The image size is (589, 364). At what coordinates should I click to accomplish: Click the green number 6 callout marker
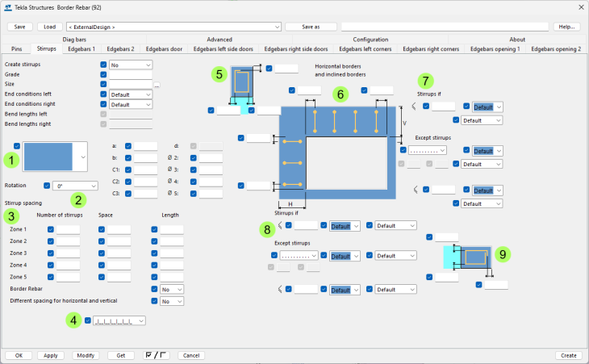[x=340, y=94]
